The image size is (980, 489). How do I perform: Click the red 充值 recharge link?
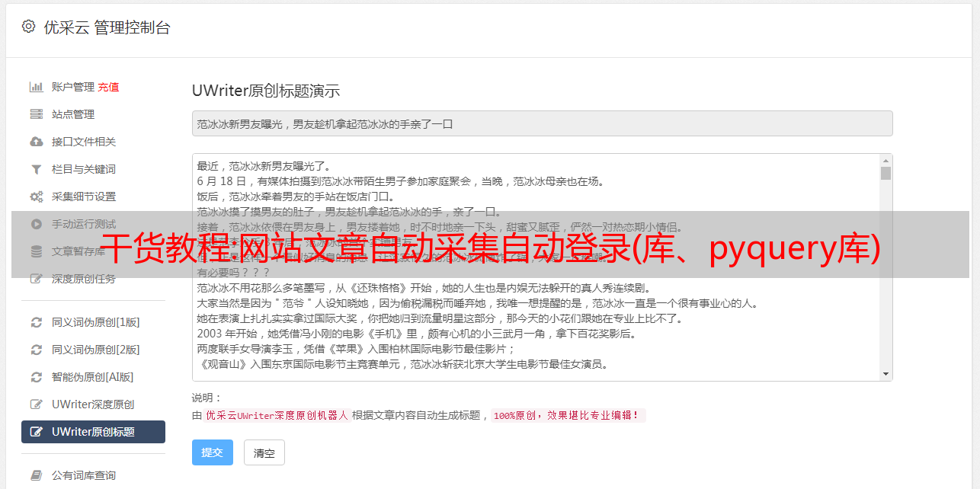(x=108, y=87)
